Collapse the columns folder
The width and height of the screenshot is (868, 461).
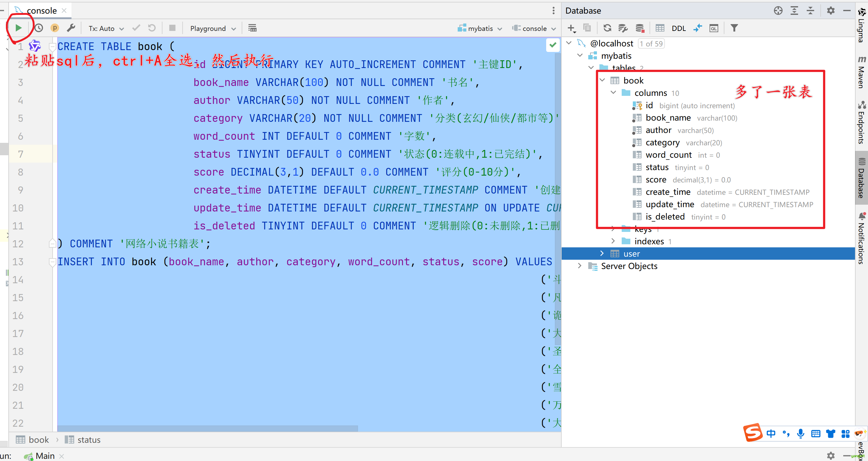(x=613, y=93)
